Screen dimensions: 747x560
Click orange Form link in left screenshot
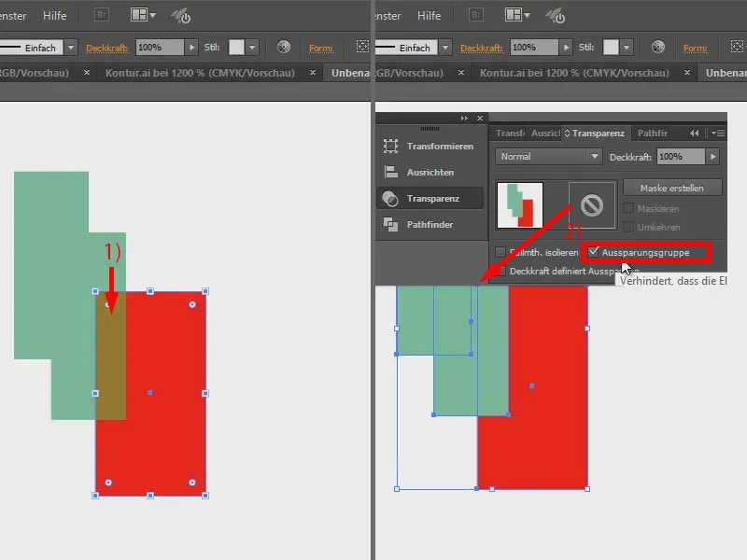pyautogui.click(x=320, y=49)
